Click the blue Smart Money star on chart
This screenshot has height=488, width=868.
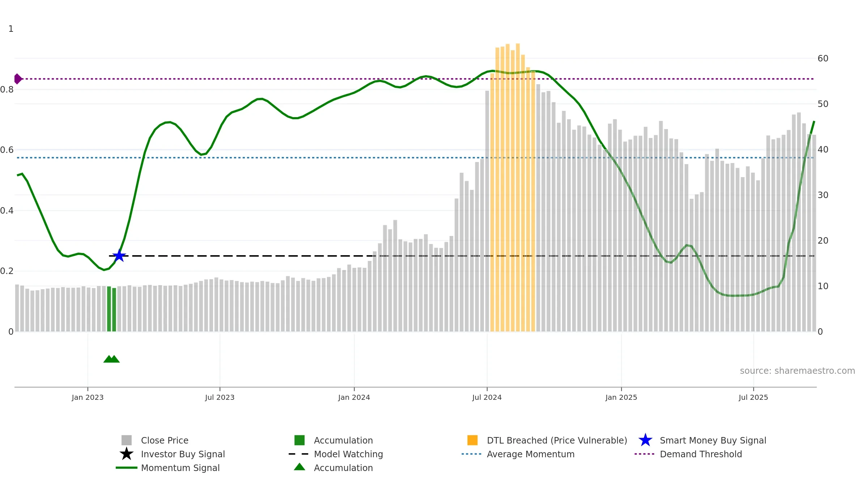pos(119,256)
